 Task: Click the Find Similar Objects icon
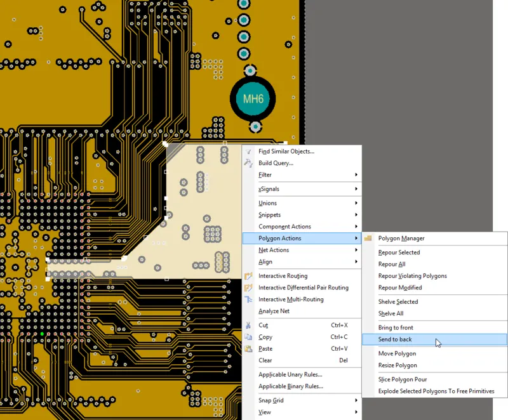[x=248, y=152]
